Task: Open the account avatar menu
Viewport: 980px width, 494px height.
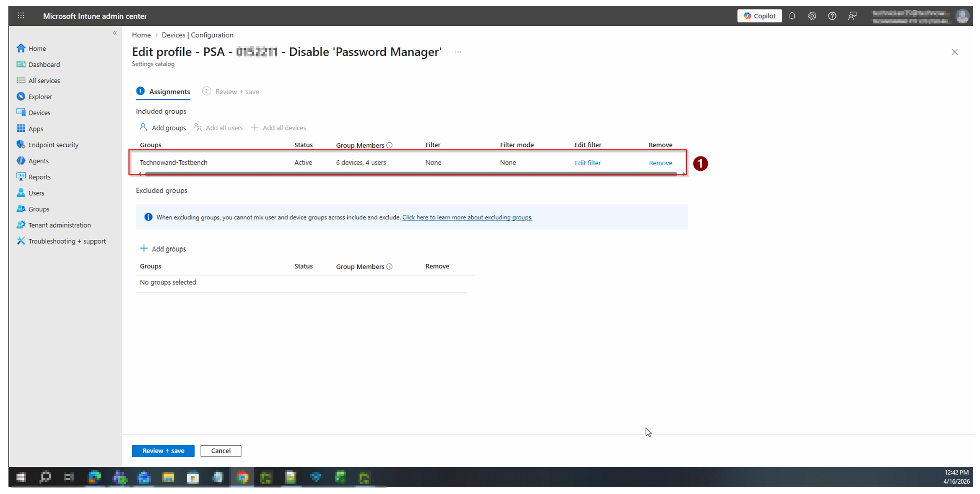Action: 962,16
